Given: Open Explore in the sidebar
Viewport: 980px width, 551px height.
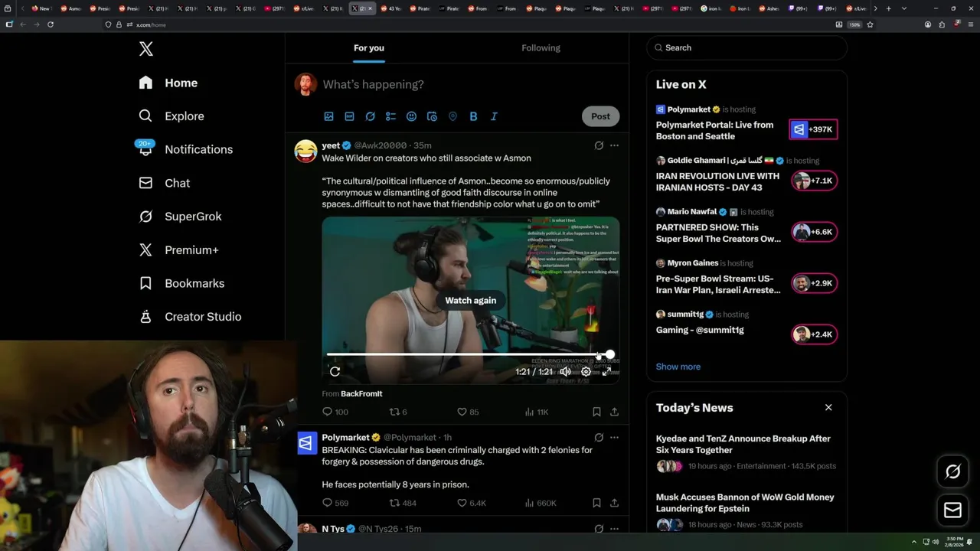Looking at the screenshot, I should pos(171,116).
